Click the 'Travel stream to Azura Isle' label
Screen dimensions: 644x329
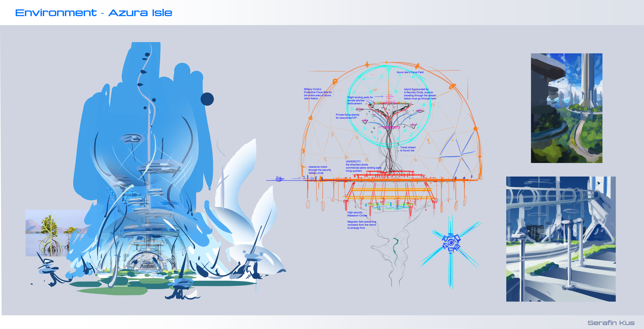pos(408,149)
